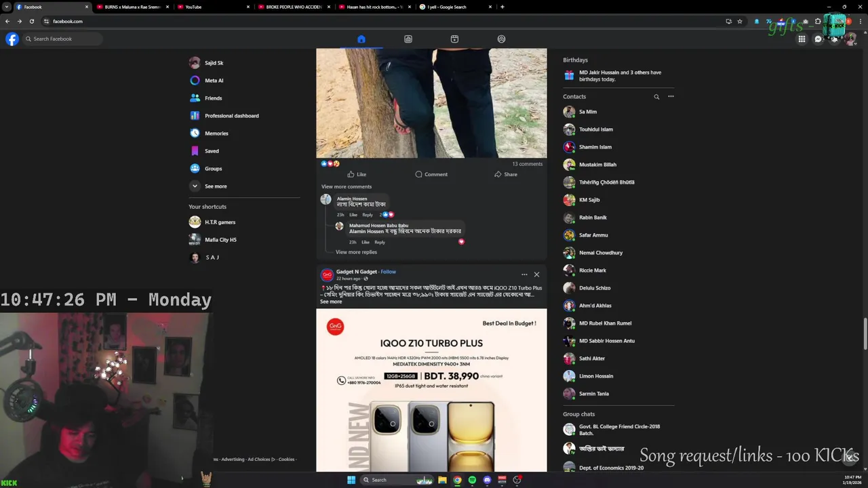
Task: Open the browser Extensions puzzle icon
Action: (818, 21)
